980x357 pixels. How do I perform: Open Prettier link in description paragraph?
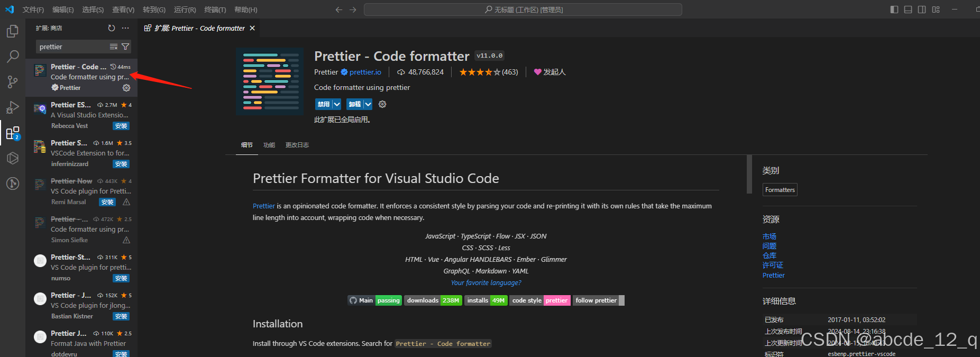(264, 206)
